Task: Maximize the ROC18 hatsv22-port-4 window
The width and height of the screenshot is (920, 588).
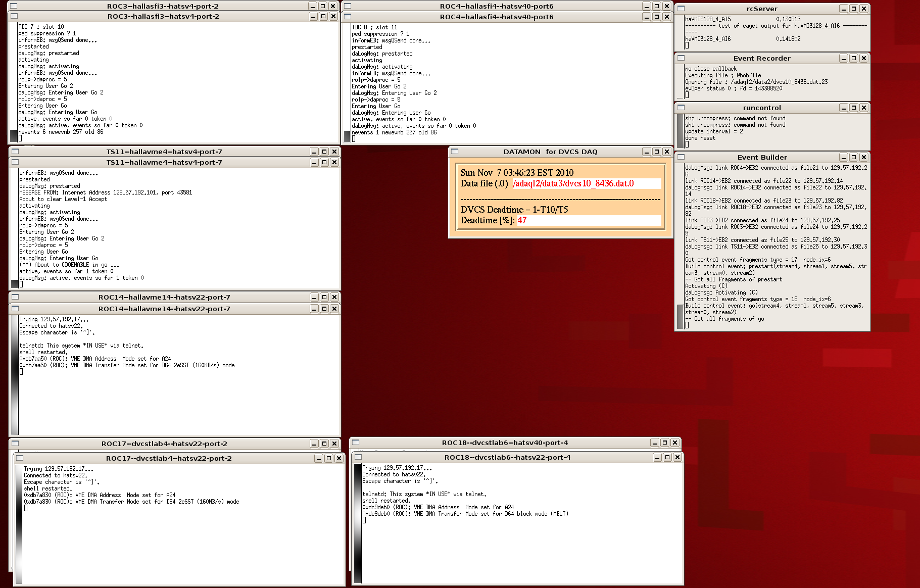Action: (667, 457)
